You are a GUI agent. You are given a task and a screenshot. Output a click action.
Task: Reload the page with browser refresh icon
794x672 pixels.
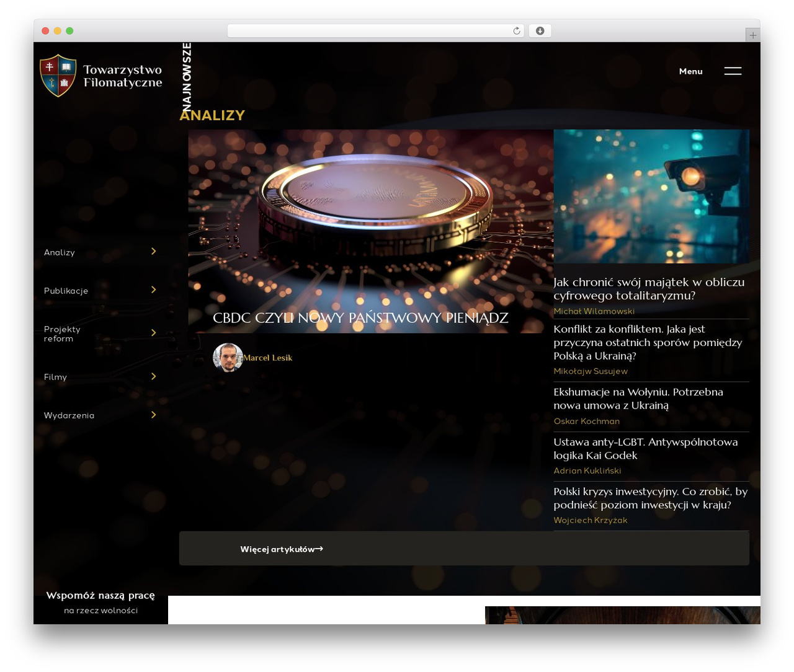coord(517,31)
